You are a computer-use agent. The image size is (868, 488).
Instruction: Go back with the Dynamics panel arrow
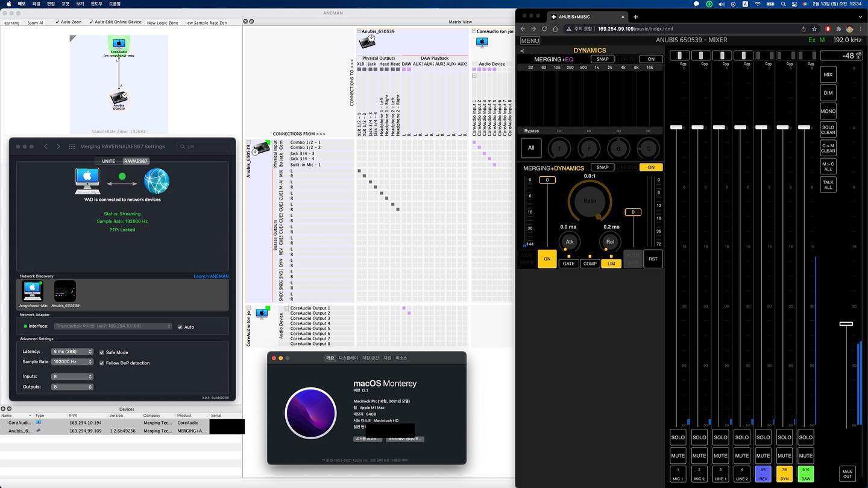click(522, 51)
